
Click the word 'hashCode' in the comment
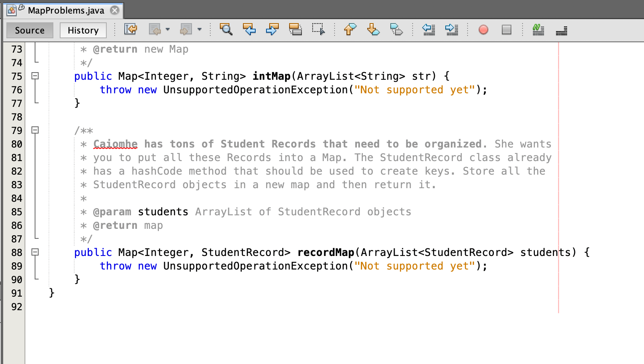[x=157, y=171]
